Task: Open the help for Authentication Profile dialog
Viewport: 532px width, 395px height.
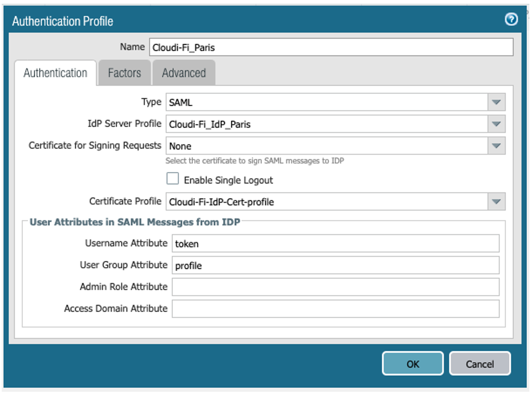Action: [512, 19]
